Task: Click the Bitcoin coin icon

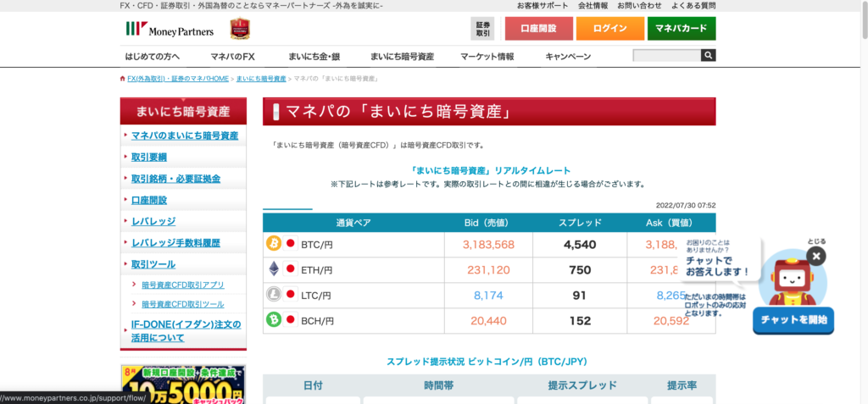Action: tap(274, 244)
